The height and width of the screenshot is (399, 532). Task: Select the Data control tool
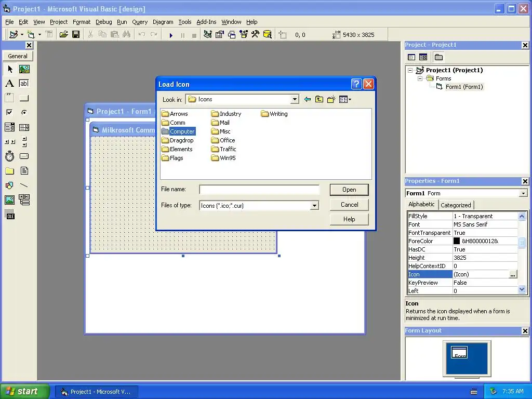click(x=24, y=200)
